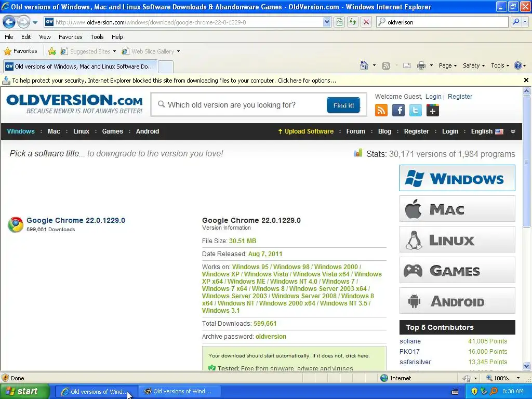Screen dimensions: 532x399
Task: Click the address bar URL field
Action: [188, 22]
